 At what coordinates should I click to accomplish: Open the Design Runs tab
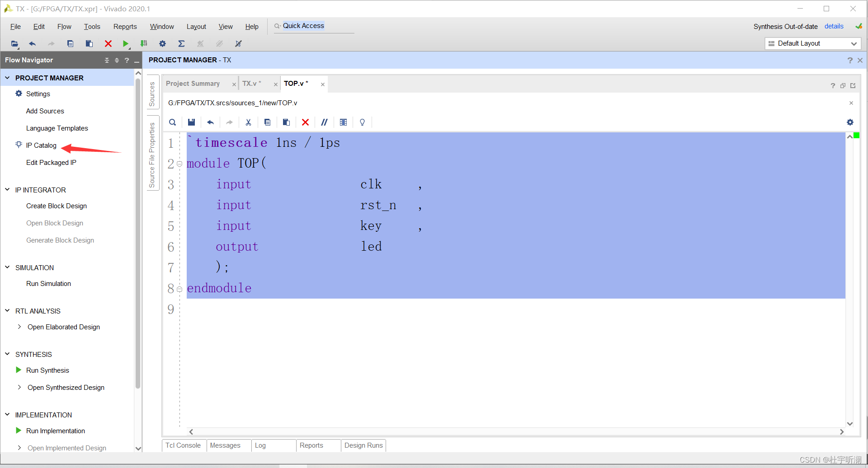pos(363,445)
